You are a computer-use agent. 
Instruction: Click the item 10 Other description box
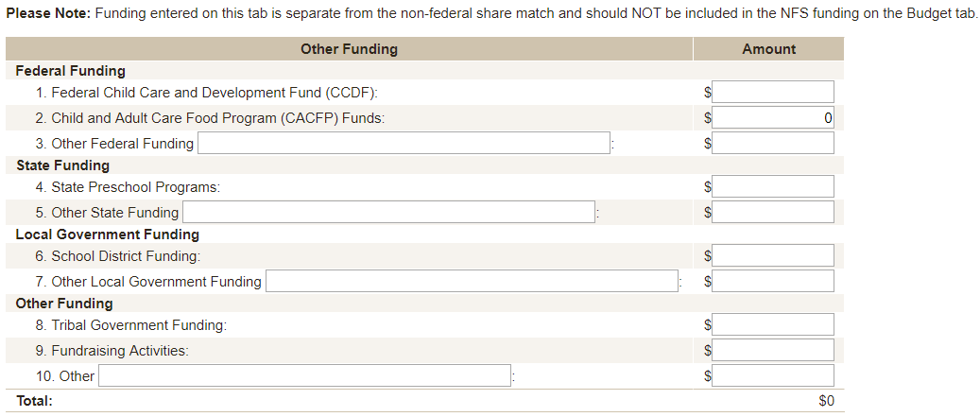[x=304, y=375]
